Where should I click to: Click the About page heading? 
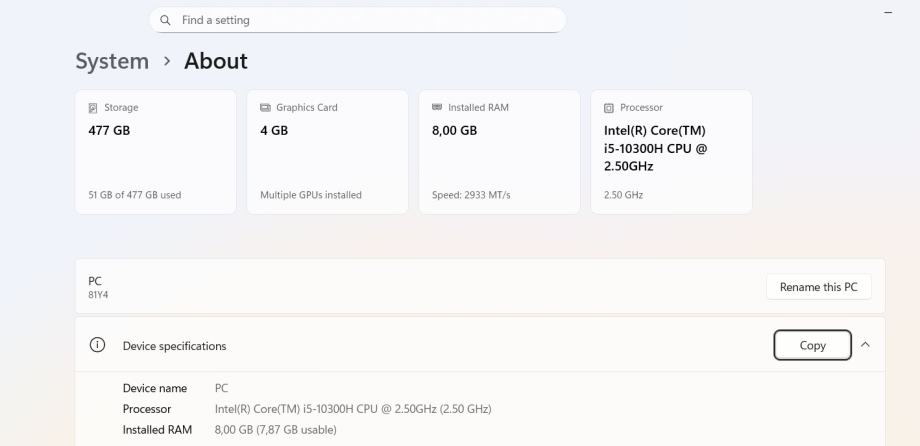tap(216, 61)
